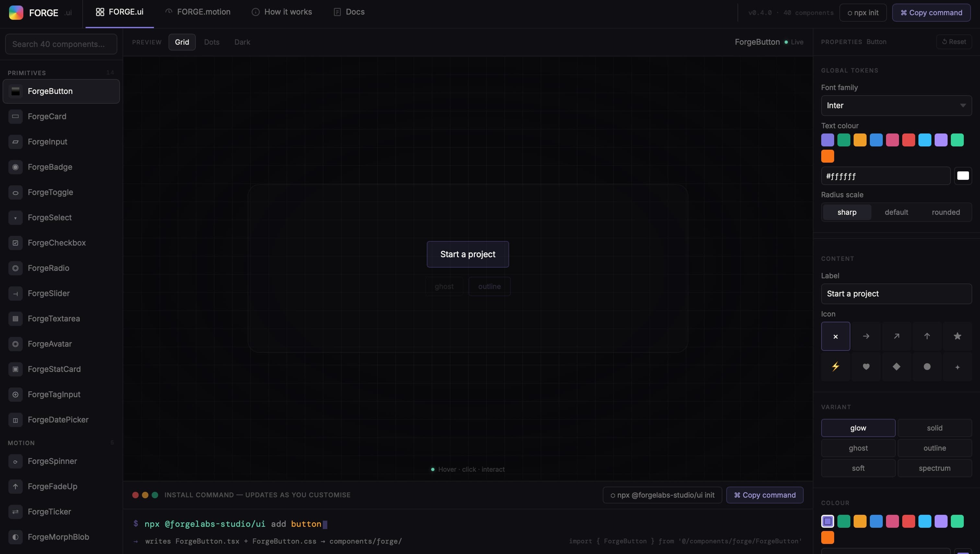Choose the diamond icon option
This screenshot has height=554, width=980.
click(896, 366)
